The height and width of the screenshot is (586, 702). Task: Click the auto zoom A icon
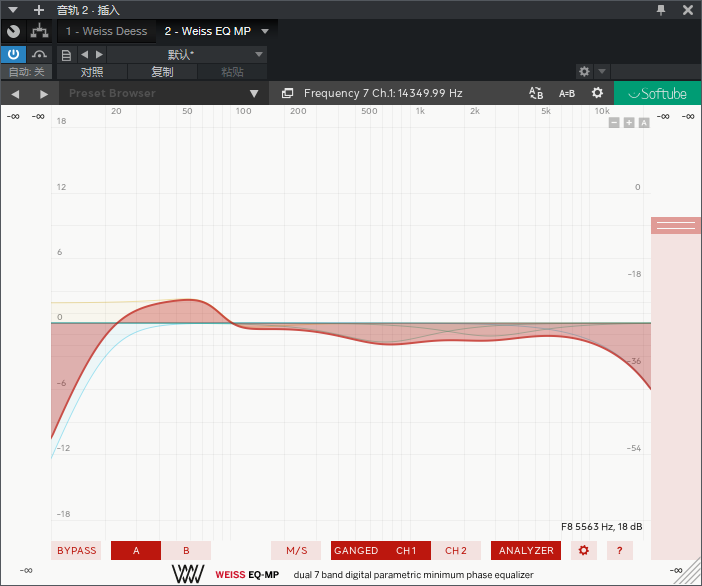click(644, 123)
